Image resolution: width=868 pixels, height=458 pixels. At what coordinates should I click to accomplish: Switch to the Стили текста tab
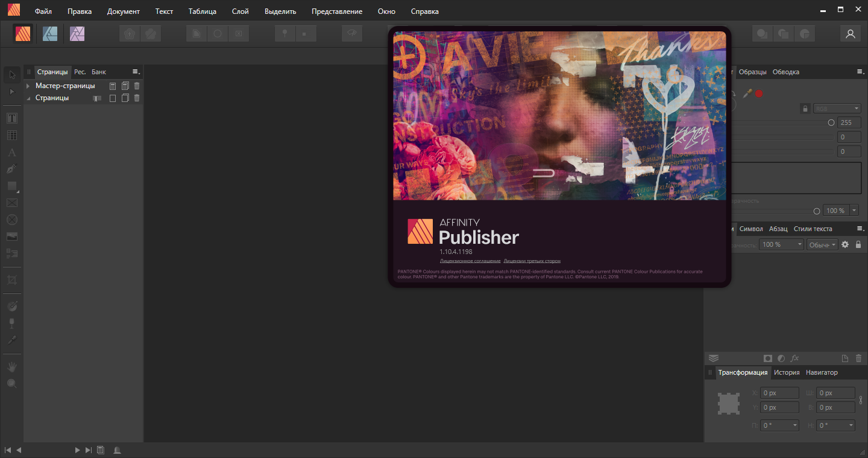pos(813,229)
